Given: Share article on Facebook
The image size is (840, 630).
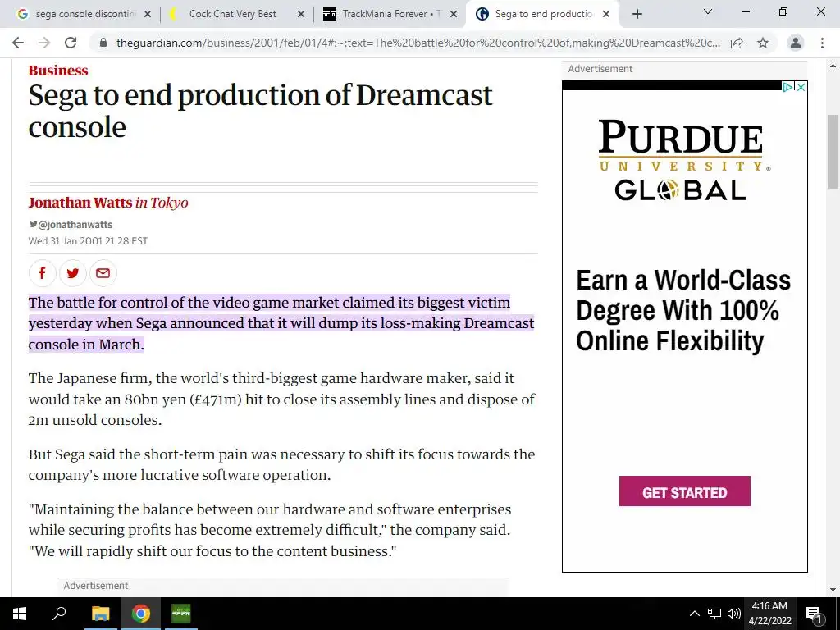Looking at the screenshot, I should tap(43, 273).
